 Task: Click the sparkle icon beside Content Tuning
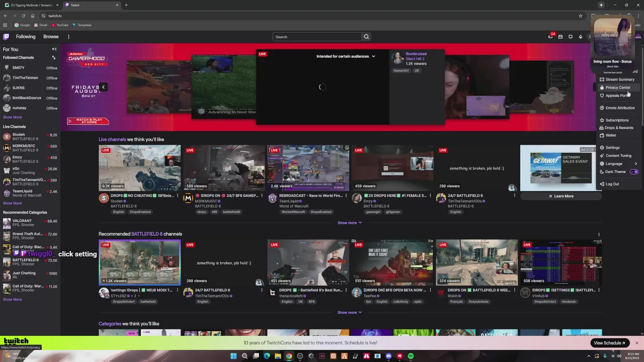[602, 156]
